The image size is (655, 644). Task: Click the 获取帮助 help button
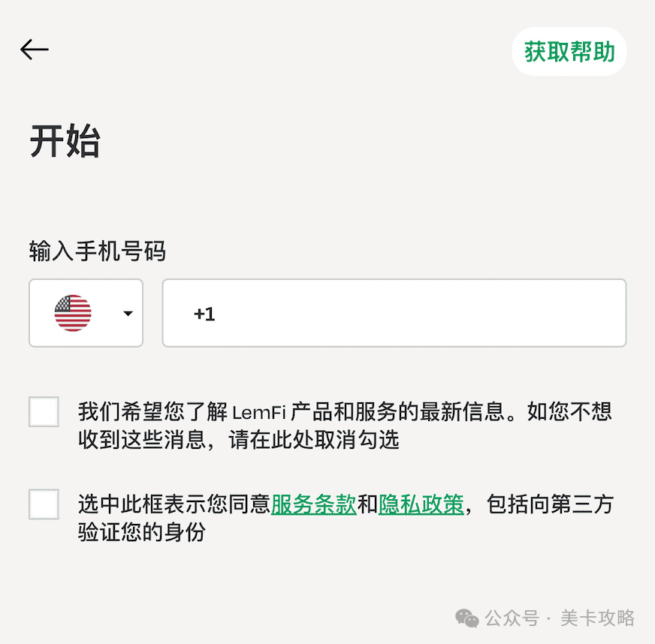pyautogui.click(x=569, y=52)
